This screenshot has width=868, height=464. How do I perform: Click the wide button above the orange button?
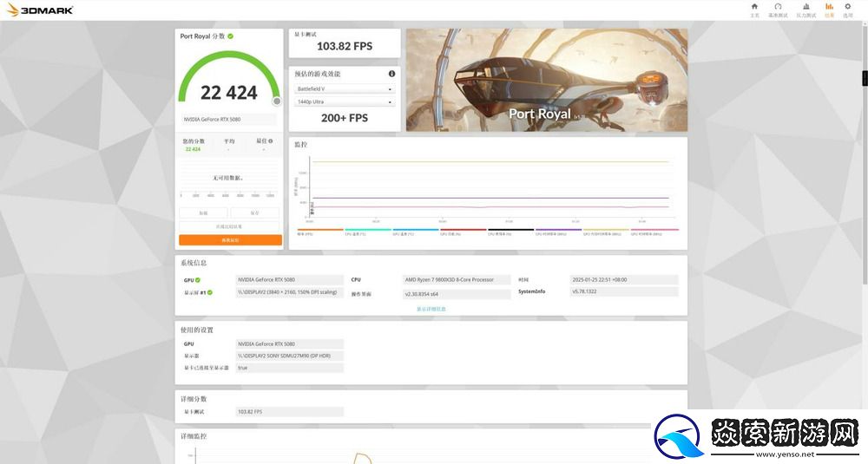coord(230,226)
